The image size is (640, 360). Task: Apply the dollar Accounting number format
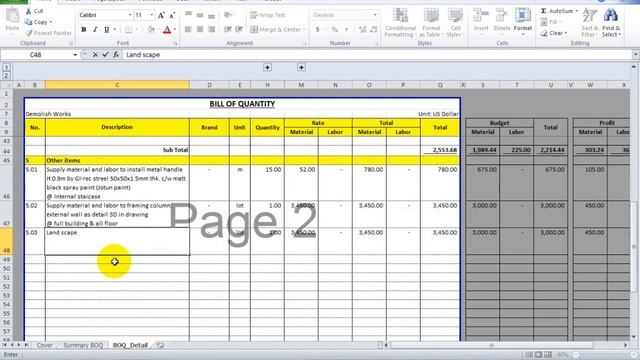[x=318, y=29]
